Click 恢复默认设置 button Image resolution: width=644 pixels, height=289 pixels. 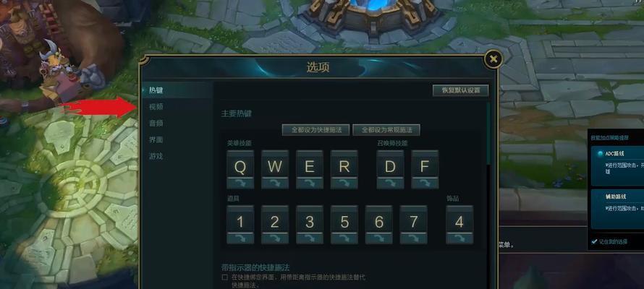(461, 90)
